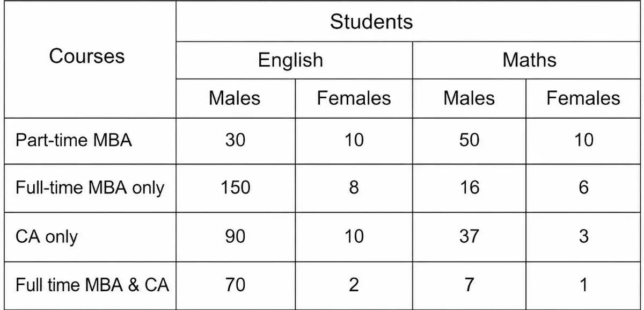Image resolution: width=644 pixels, height=310 pixels.
Task: Select the Males header under Maths
Action: 469,98
